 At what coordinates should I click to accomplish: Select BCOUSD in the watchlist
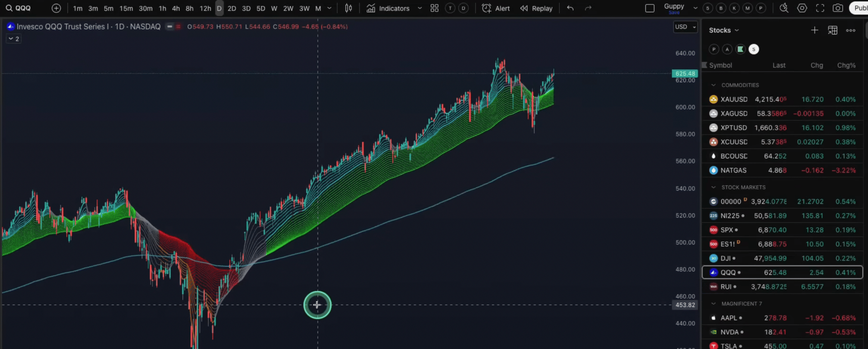[783, 156]
